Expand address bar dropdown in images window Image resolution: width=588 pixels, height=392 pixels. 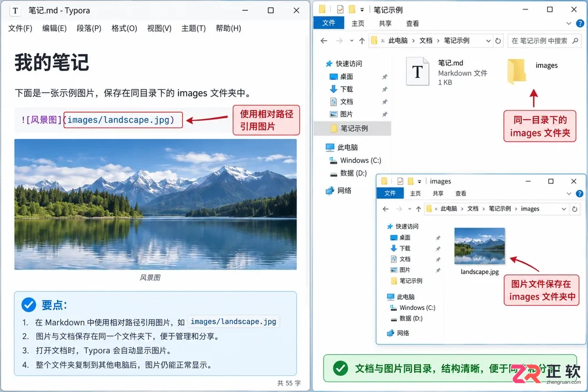coord(564,209)
